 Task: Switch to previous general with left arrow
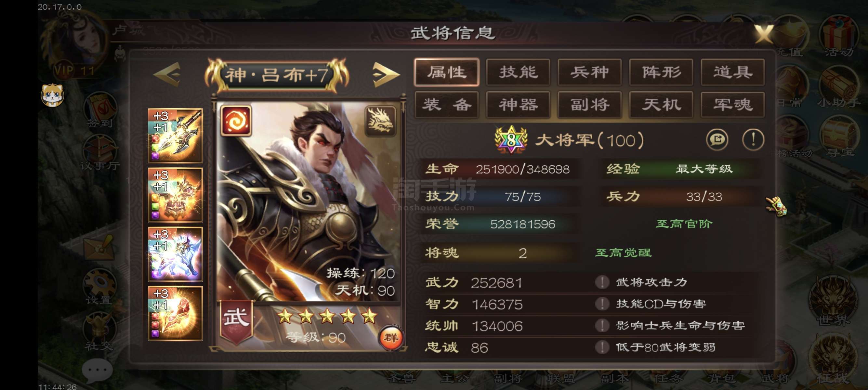(x=167, y=74)
